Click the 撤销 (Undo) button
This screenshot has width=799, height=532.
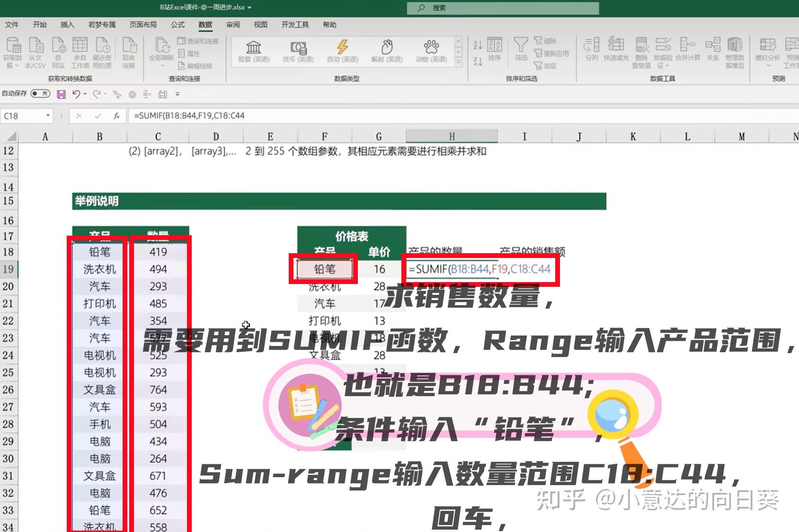click(77, 94)
